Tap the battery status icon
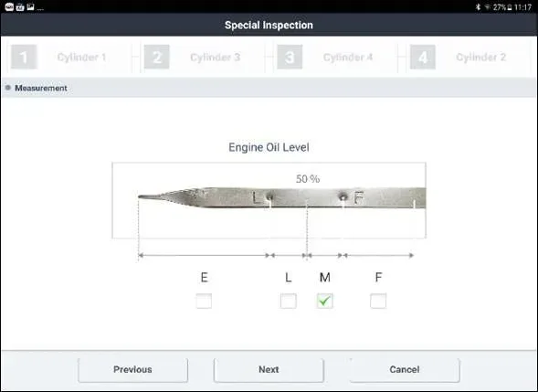Viewport: 538px width, 392px height. pyautogui.click(x=510, y=7)
